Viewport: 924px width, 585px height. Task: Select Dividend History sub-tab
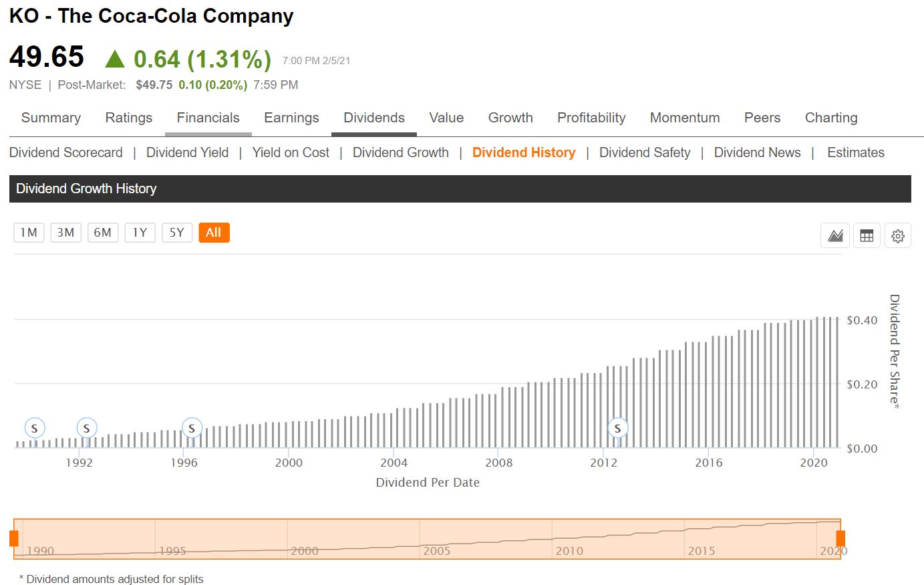524,152
